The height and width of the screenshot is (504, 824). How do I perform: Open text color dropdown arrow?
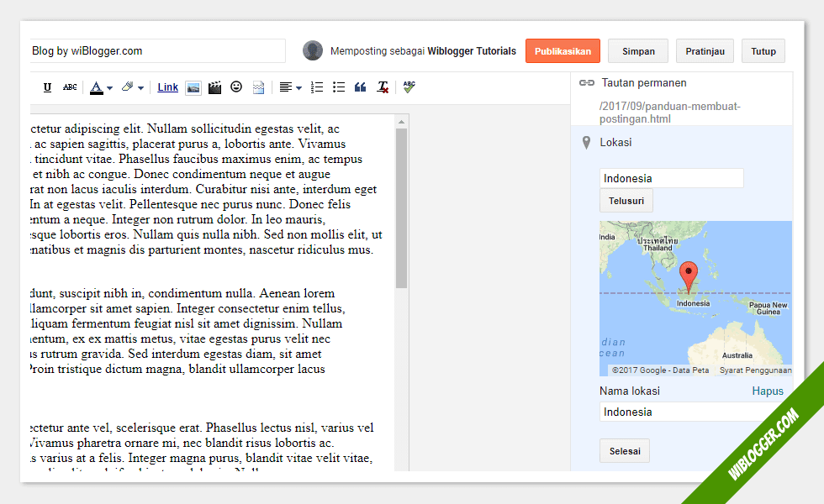coord(110,88)
